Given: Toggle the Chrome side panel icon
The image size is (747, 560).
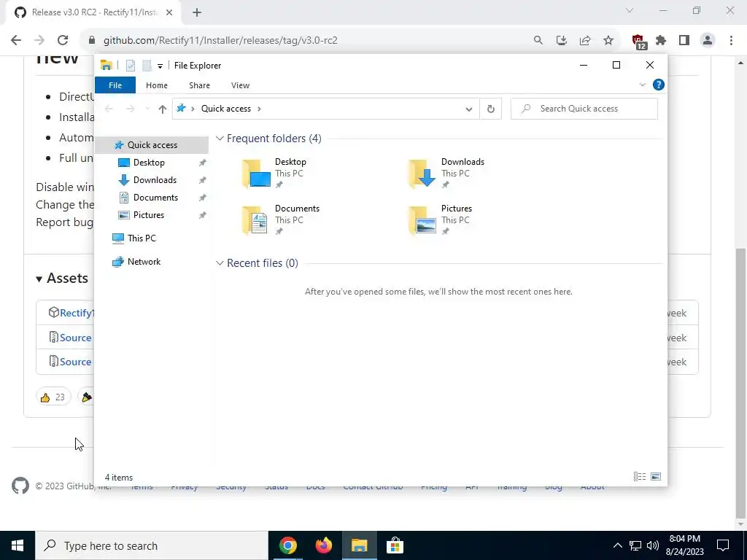Looking at the screenshot, I should [x=684, y=41].
